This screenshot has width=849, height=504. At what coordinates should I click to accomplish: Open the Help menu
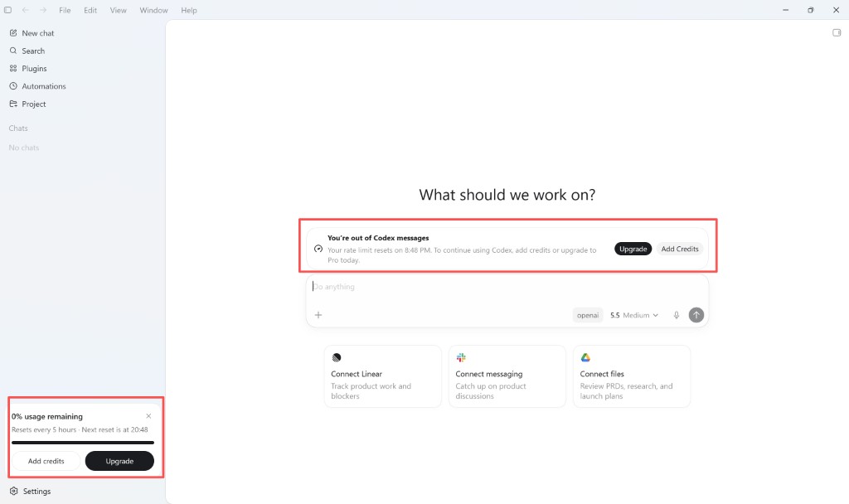click(x=189, y=10)
